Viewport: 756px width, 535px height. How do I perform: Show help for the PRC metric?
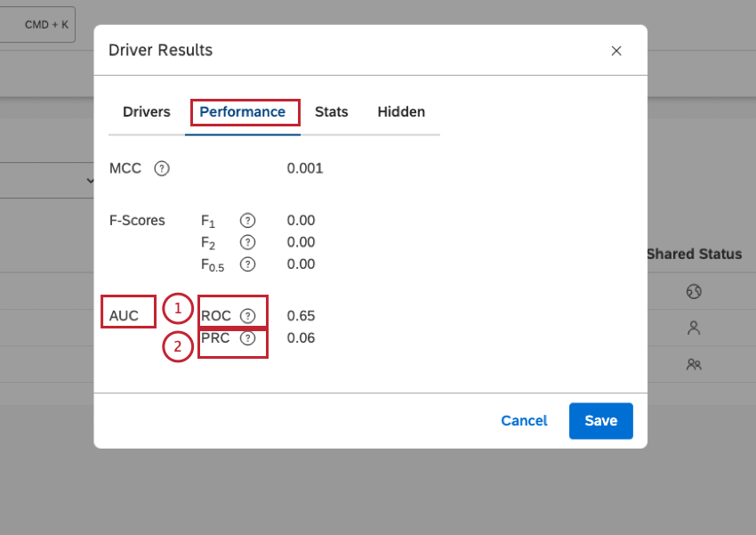(248, 338)
